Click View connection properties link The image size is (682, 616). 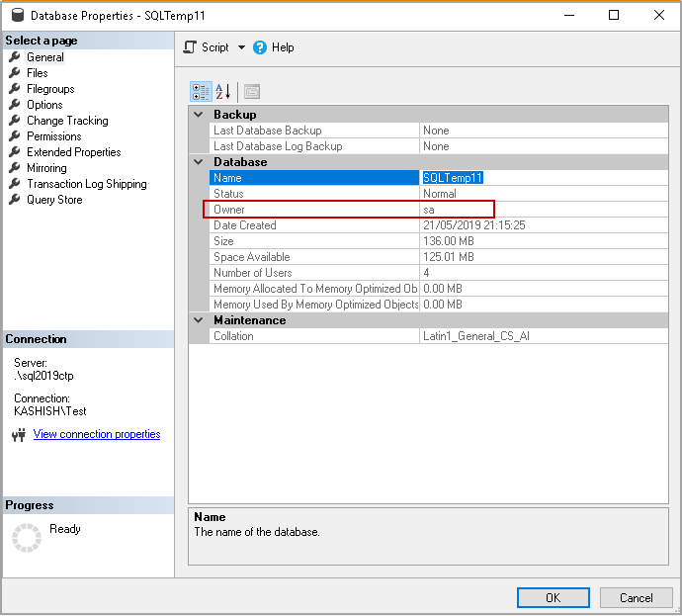[x=97, y=434]
